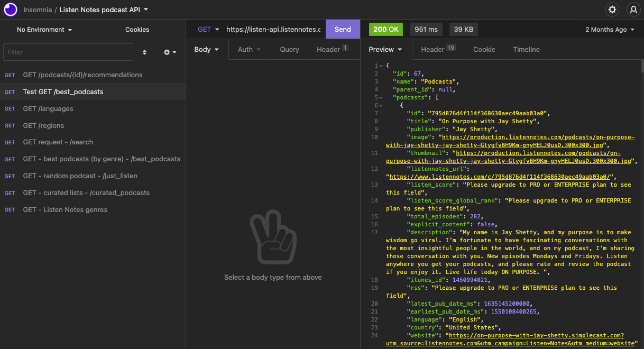Switch to the Query tab
Image resolution: width=644 pixels, height=349 pixels.
(x=289, y=49)
